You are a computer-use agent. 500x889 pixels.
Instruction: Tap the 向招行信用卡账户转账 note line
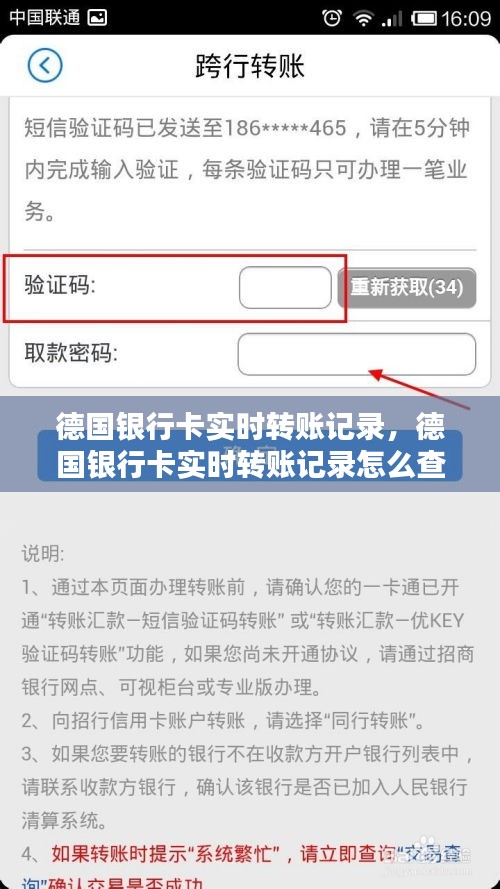coord(223,721)
